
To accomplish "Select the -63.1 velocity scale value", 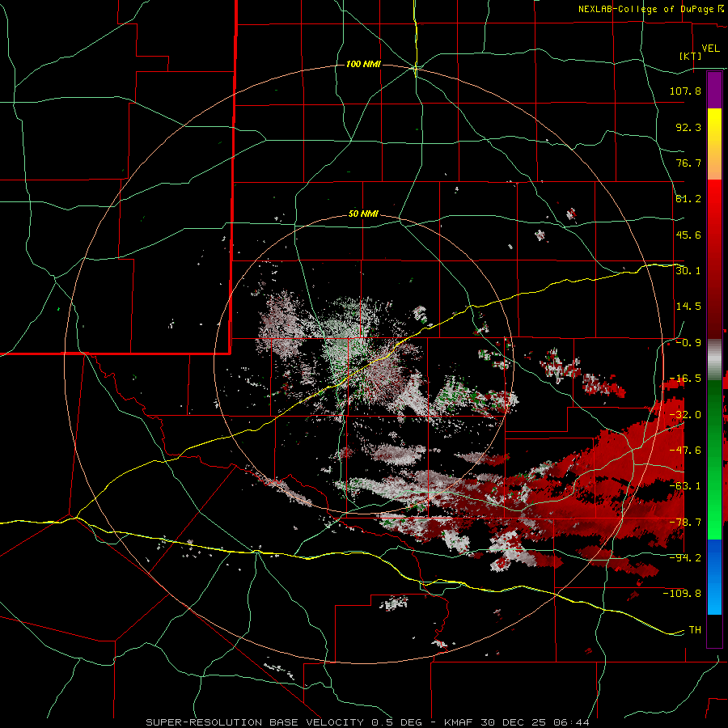I will 685,485.
